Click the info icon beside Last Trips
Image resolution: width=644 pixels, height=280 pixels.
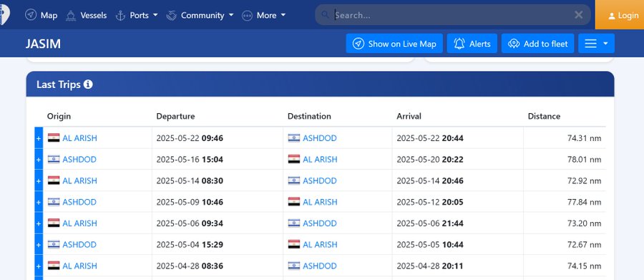coord(88,85)
